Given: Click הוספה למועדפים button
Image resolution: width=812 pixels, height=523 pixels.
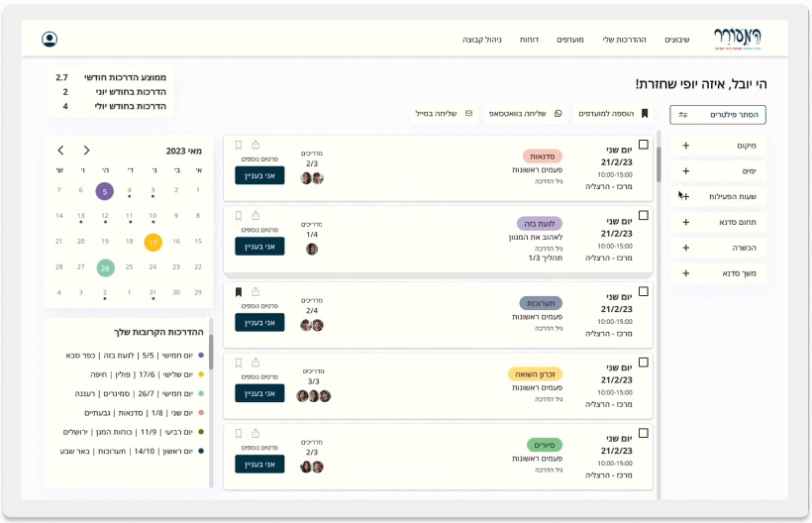Looking at the screenshot, I should [x=613, y=113].
